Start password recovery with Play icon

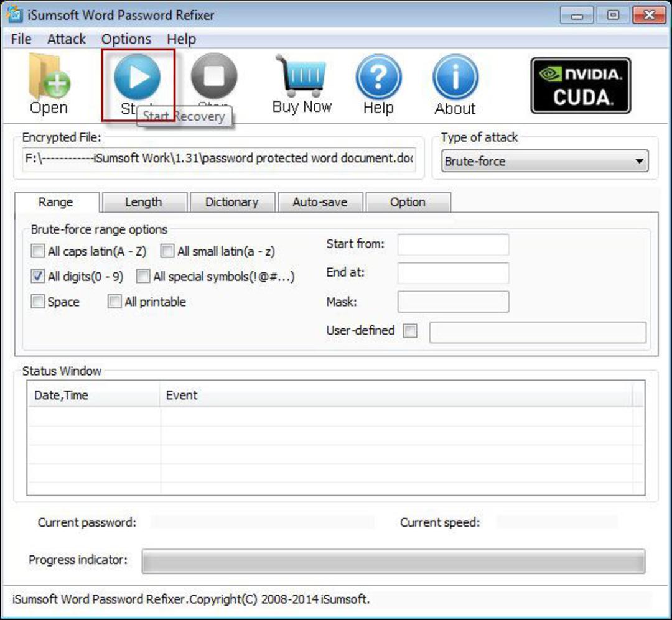137,77
